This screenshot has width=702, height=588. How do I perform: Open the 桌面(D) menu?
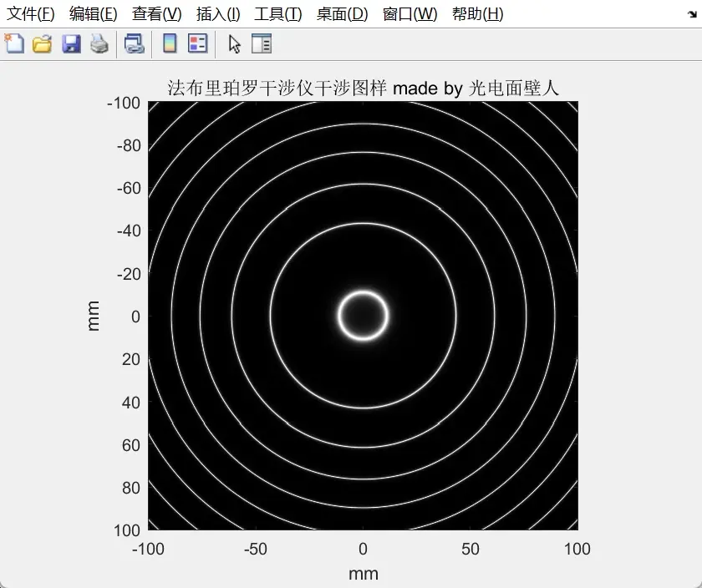[342, 14]
